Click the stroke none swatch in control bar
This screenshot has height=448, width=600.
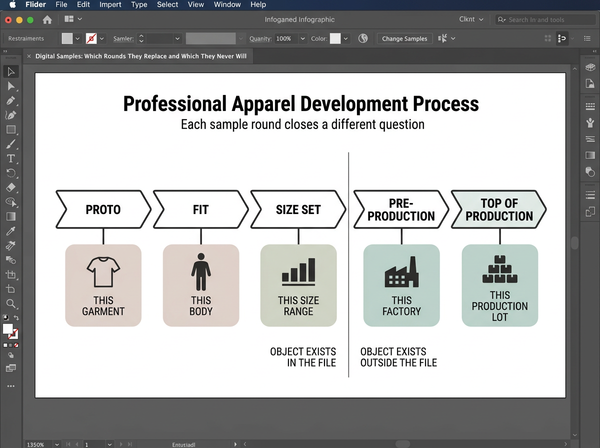point(91,38)
